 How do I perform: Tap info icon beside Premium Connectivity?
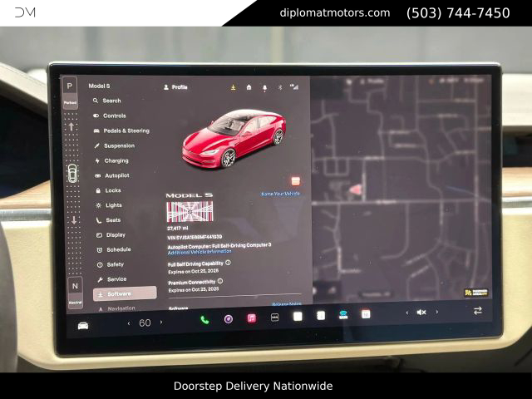pyautogui.click(x=220, y=281)
